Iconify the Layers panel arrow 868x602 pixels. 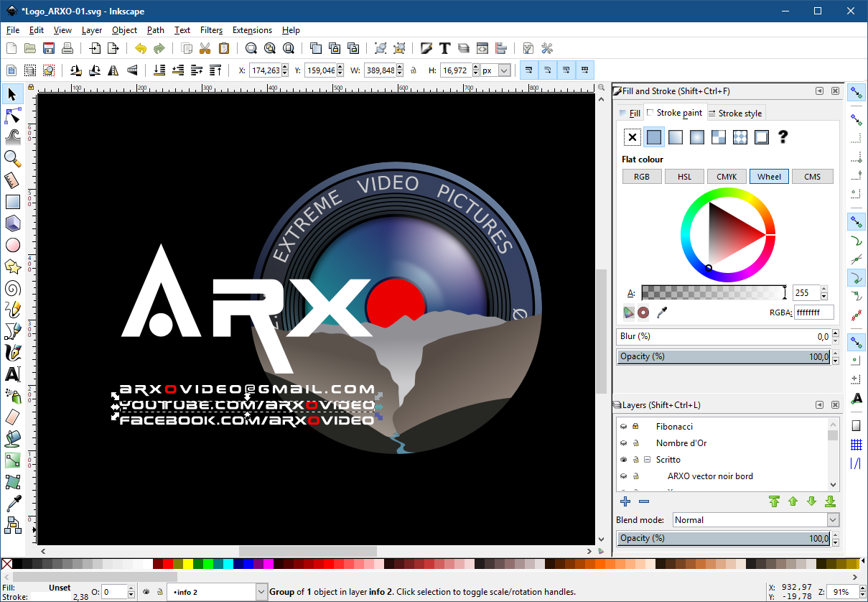[819, 405]
